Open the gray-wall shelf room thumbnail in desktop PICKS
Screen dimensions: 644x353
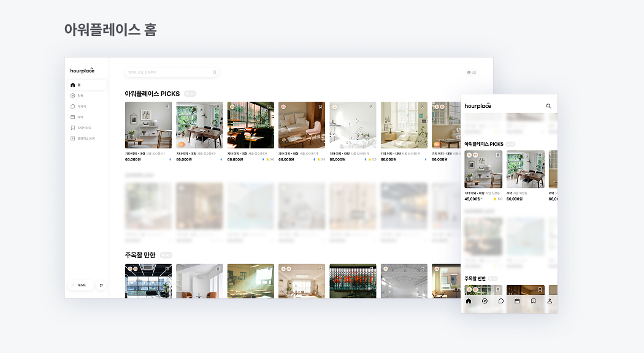[148, 125]
